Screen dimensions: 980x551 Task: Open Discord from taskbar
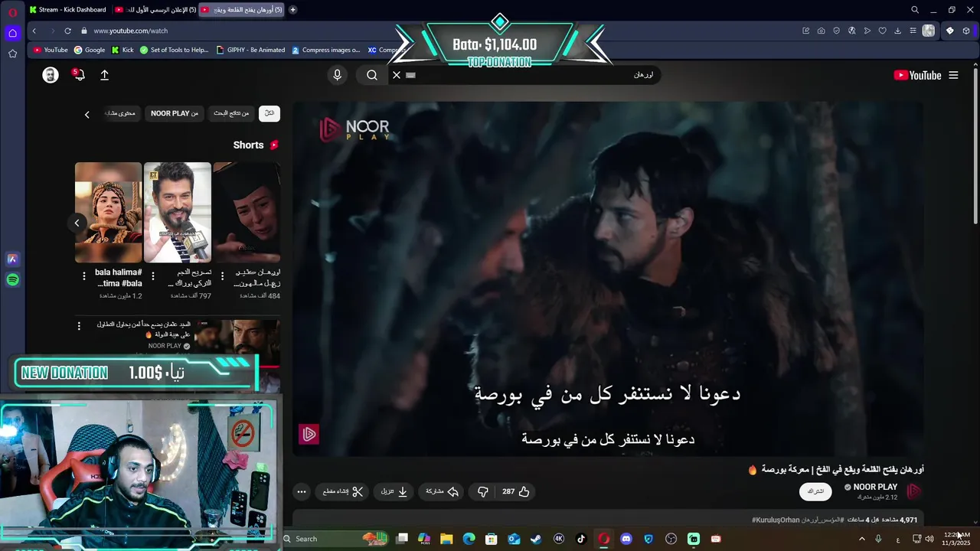[x=626, y=539]
